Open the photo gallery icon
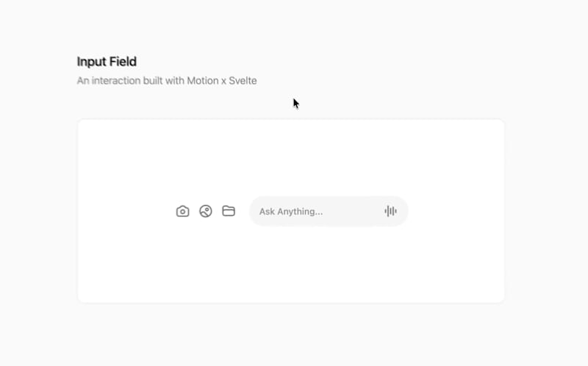Screen dimensions: 588x366 206,212
